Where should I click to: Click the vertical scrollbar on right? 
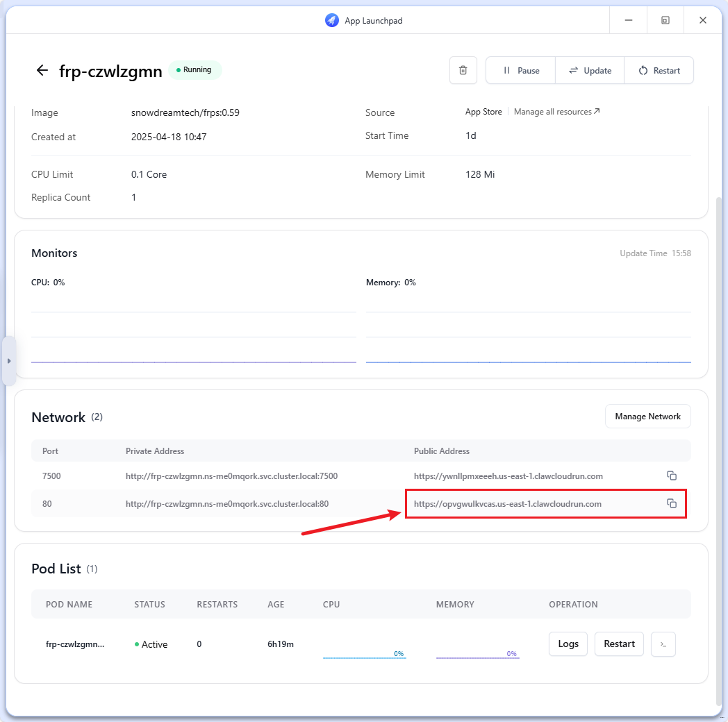coord(719,444)
